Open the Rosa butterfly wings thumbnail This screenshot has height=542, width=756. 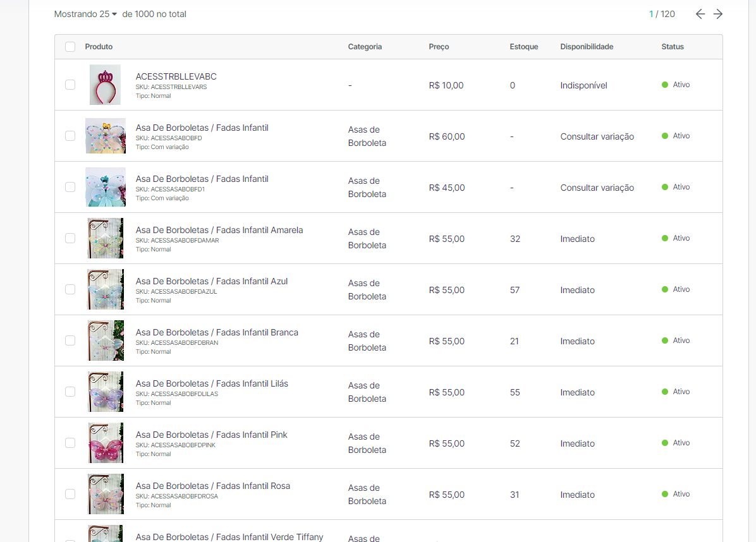tap(106, 494)
